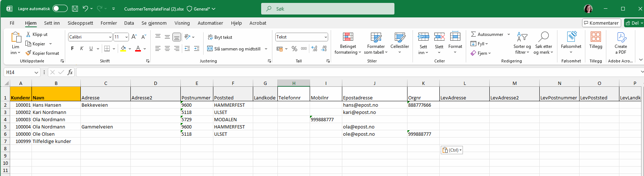Image resolution: width=644 pixels, height=176 pixels.
Task: Increase font size with the larger A icon
Action: click(134, 37)
